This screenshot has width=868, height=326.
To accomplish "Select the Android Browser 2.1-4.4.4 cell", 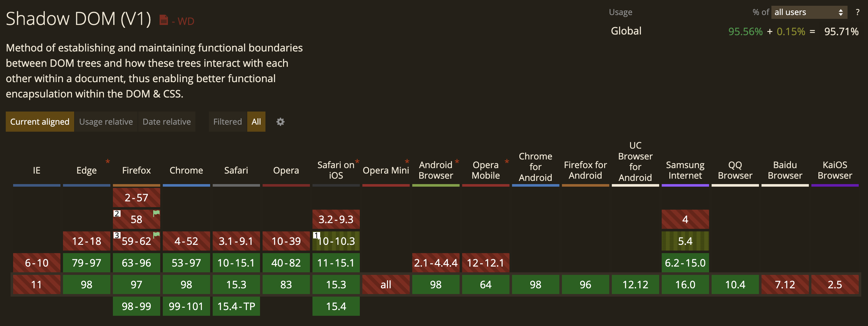I will point(436,263).
